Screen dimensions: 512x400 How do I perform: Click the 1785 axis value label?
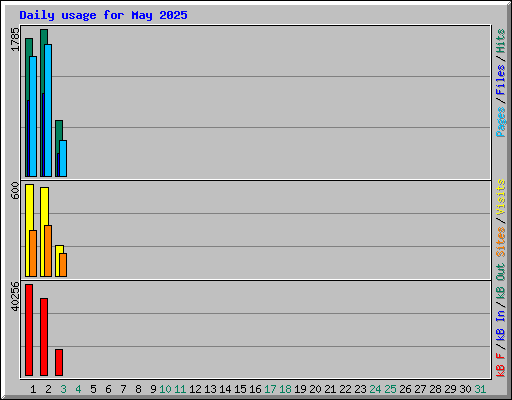pyautogui.click(x=15, y=39)
